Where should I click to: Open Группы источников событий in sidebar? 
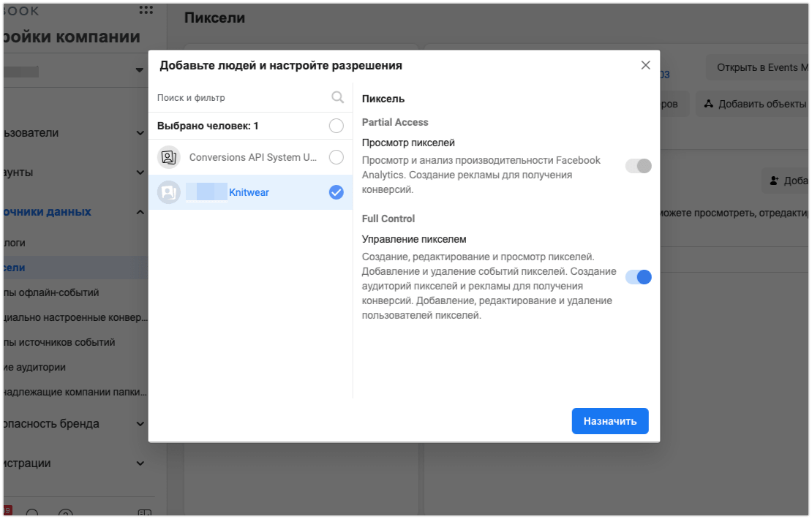click(59, 342)
